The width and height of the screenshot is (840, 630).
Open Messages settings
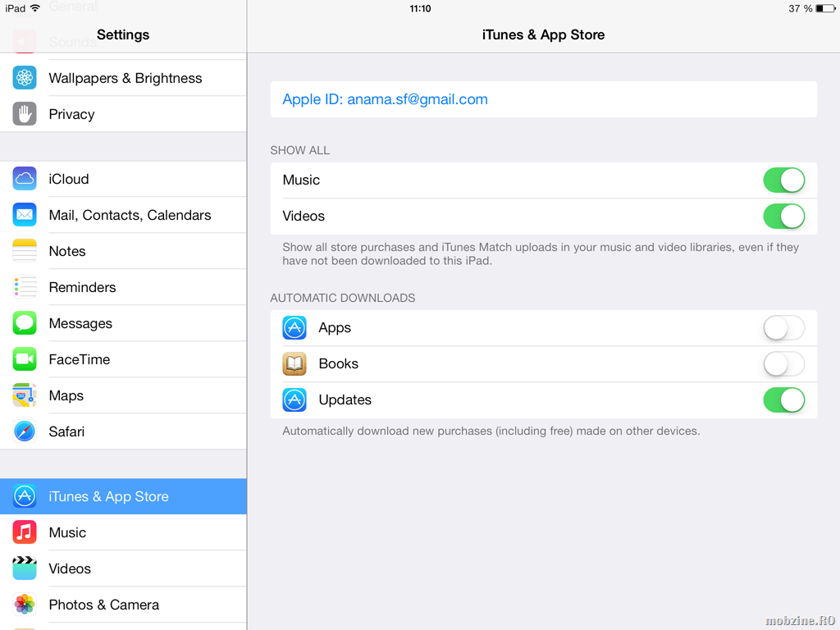123,323
